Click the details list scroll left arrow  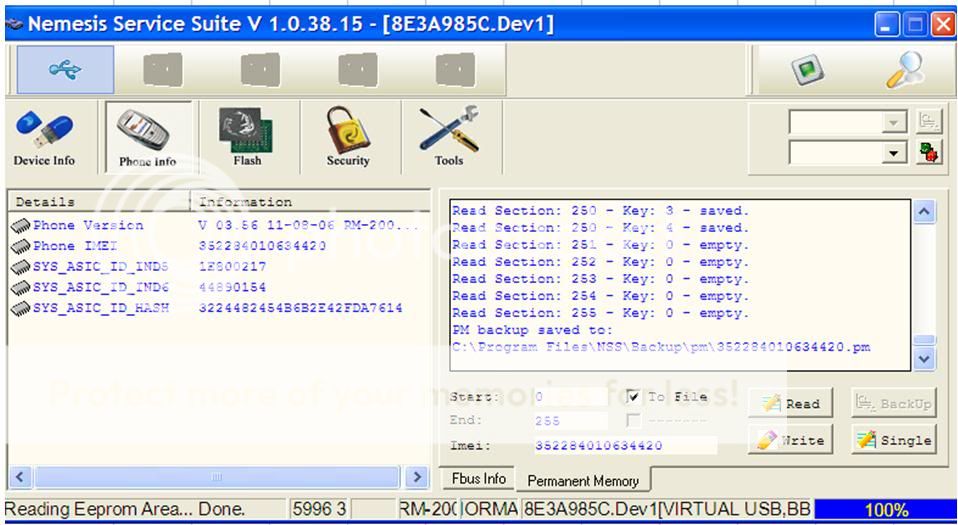pyautogui.click(x=20, y=477)
